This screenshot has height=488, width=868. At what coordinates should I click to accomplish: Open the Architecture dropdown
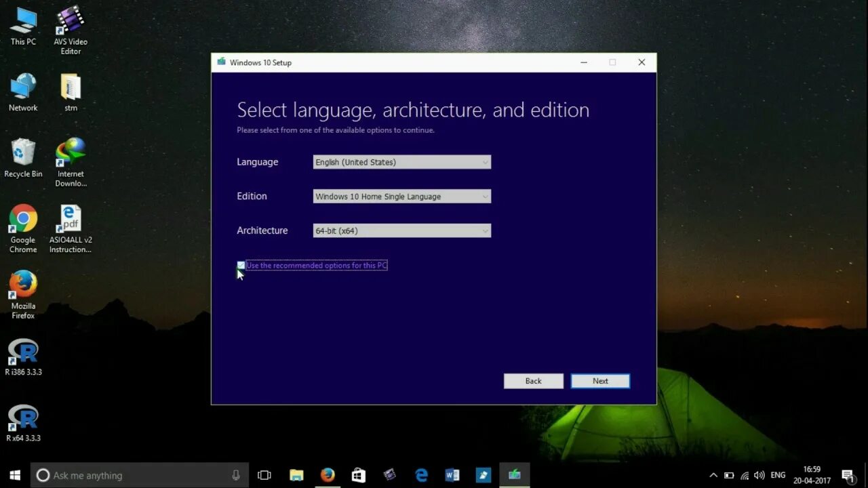click(x=401, y=230)
